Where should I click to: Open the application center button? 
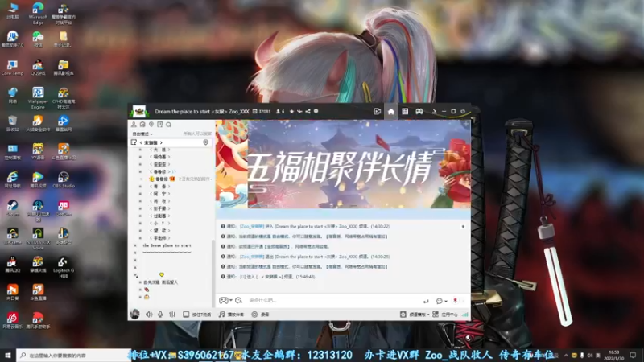coord(445,315)
